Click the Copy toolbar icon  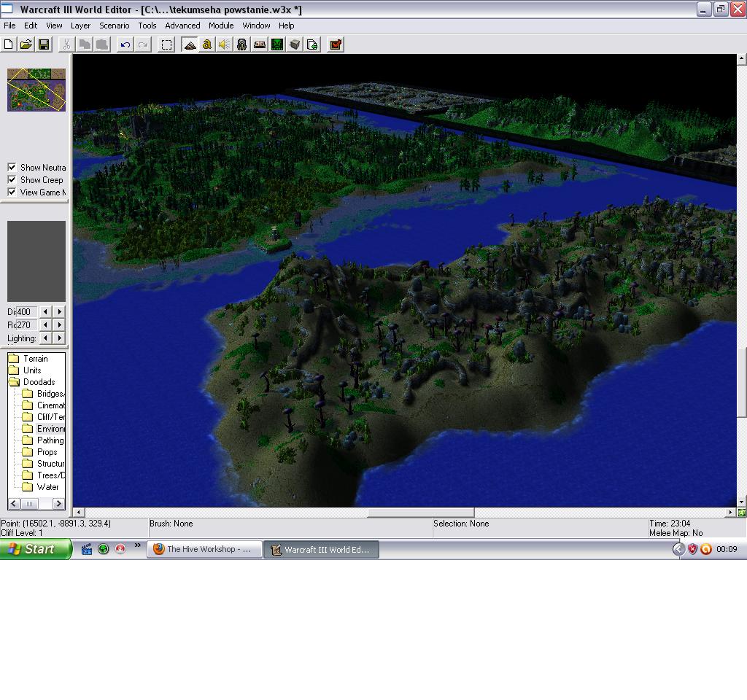click(85, 44)
